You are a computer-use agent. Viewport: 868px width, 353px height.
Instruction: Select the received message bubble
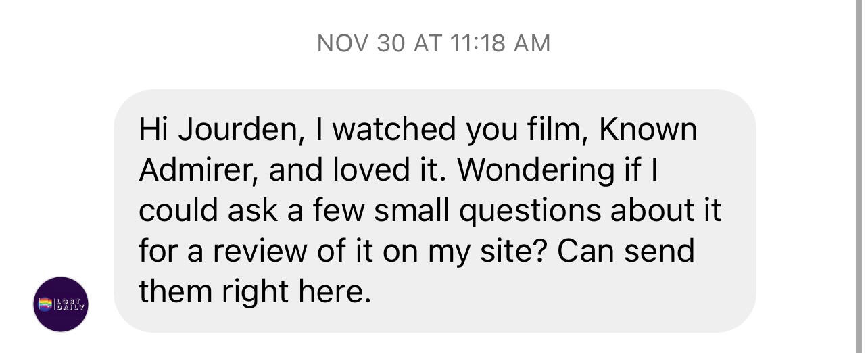pyautogui.click(x=434, y=210)
